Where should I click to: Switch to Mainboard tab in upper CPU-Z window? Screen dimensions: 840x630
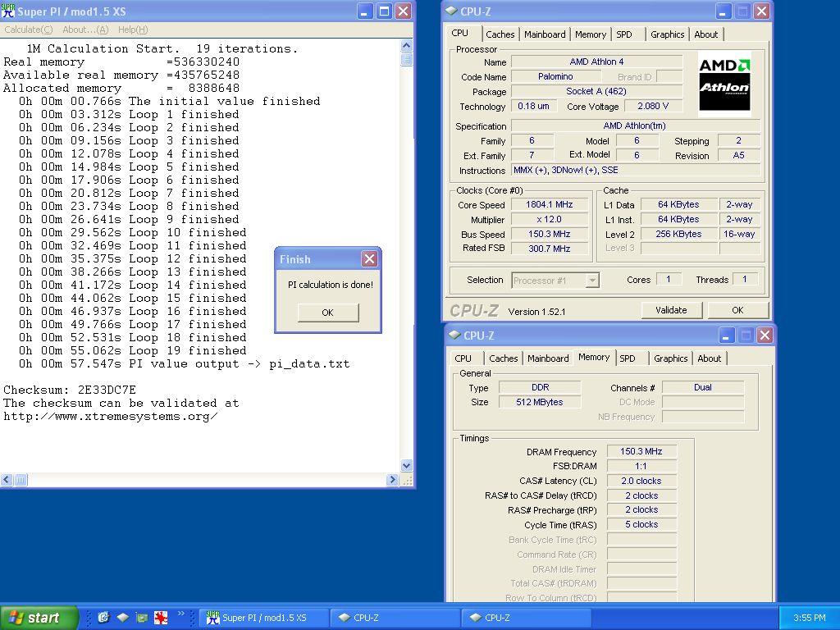tap(545, 34)
